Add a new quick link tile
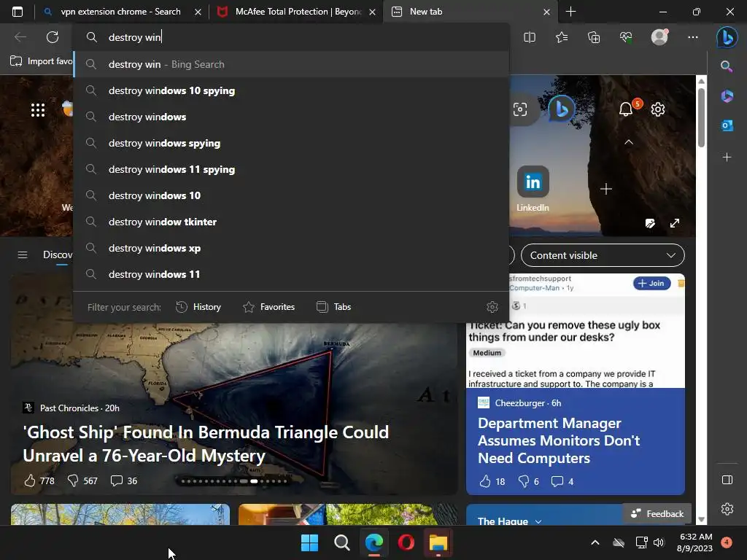 605,189
